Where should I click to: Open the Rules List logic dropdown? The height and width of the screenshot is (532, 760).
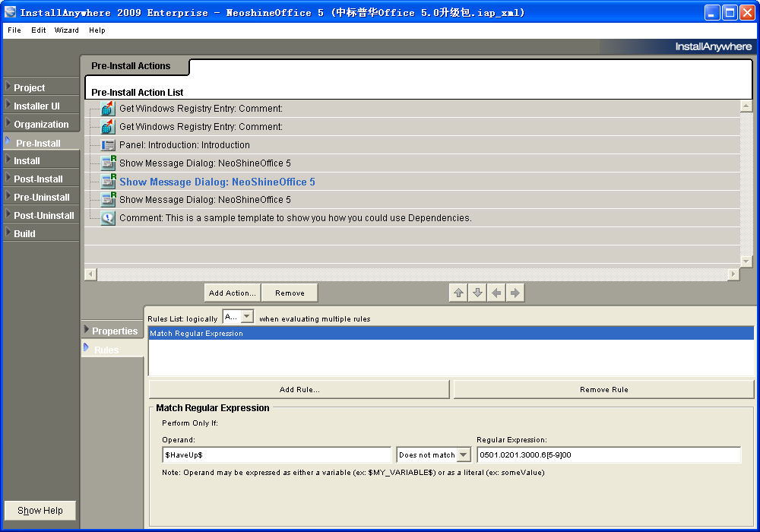click(x=247, y=317)
